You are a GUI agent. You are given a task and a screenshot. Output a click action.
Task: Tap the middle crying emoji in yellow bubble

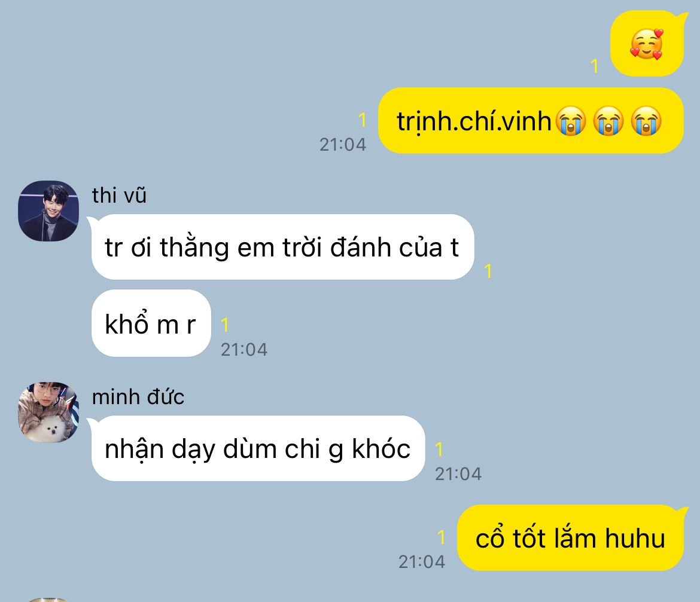click(608, 121)
